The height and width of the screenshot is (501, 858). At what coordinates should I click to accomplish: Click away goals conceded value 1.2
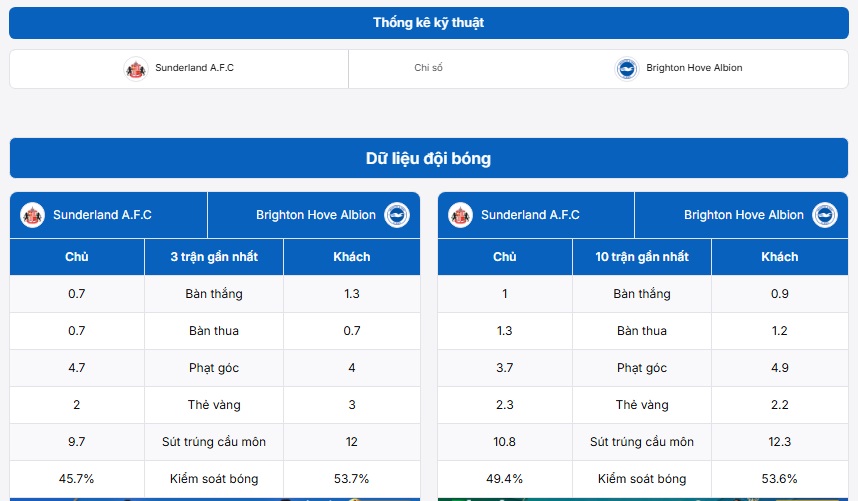point(780,331)
